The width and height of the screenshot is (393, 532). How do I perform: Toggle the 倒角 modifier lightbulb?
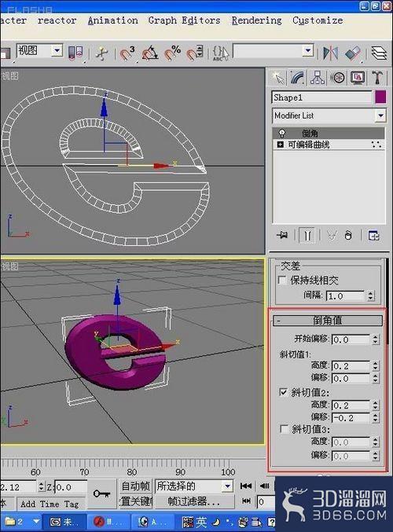pos(281,133)
